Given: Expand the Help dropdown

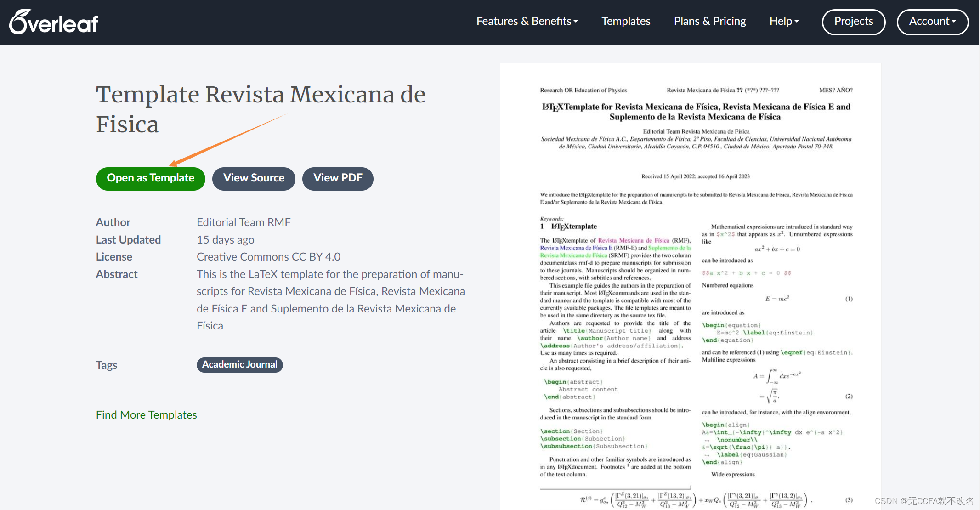Looking at the screenshot, I should (784, 21).
